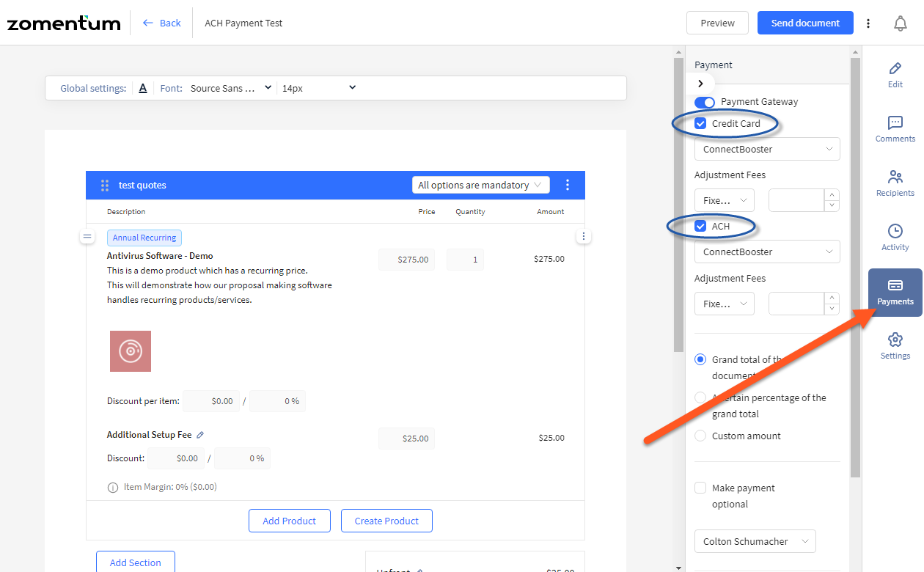Click the Item Margin info icon

point(113,487)
